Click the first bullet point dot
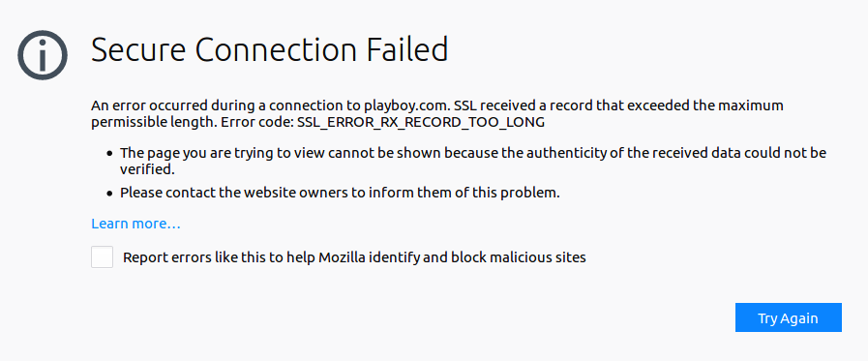868x361 pixels. click(x=110, y=153)
